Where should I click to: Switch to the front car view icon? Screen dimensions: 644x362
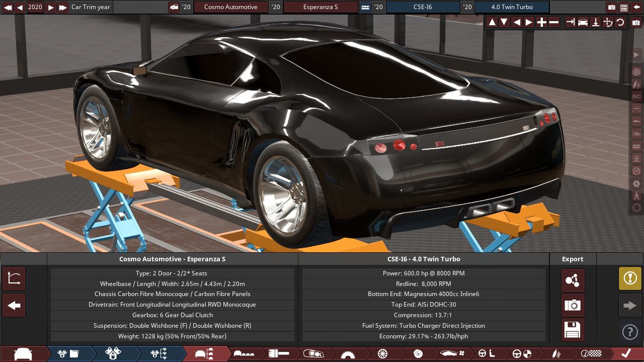(x=583, y=22)
